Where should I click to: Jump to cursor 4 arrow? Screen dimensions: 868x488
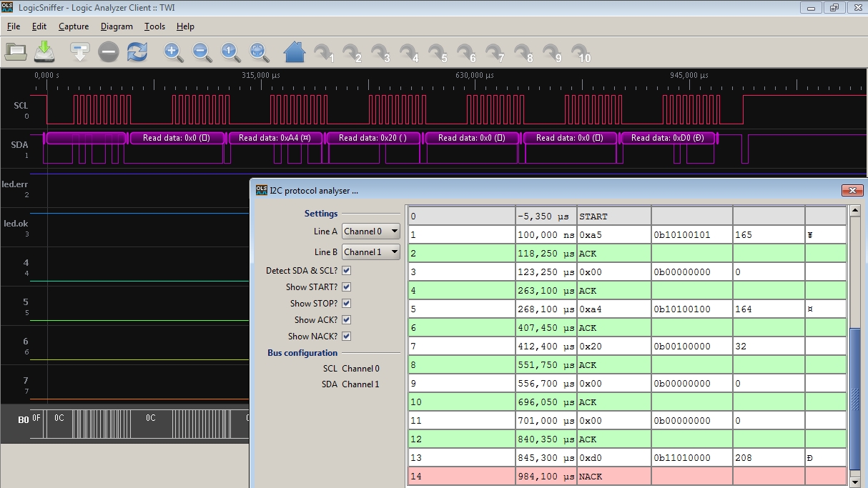(409, 52)
